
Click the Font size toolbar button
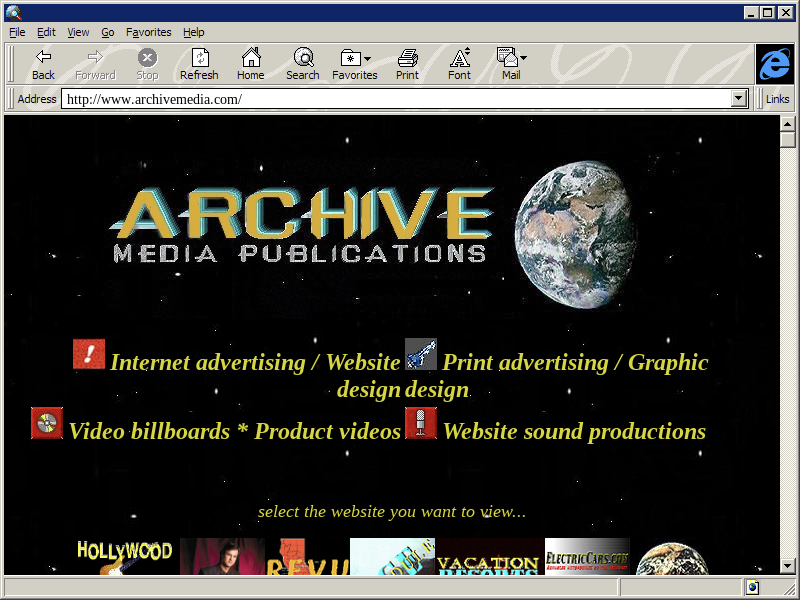(x=459, y=64)
